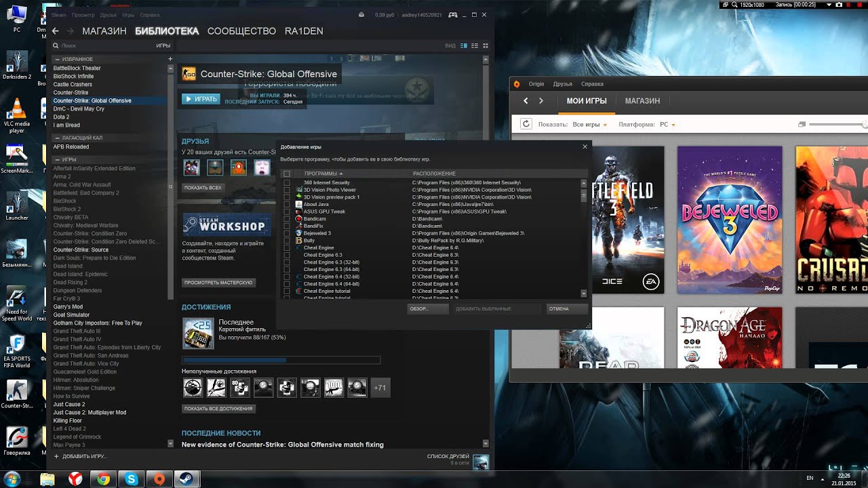
Task: Go back in the Origin window
Action: click(526, 101)
